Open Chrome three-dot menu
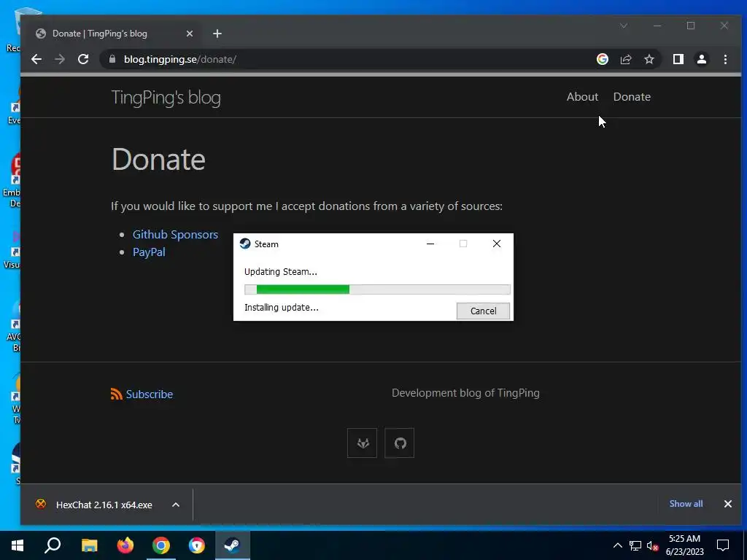The height and width of the screenshot is (560, 747). 725,59
